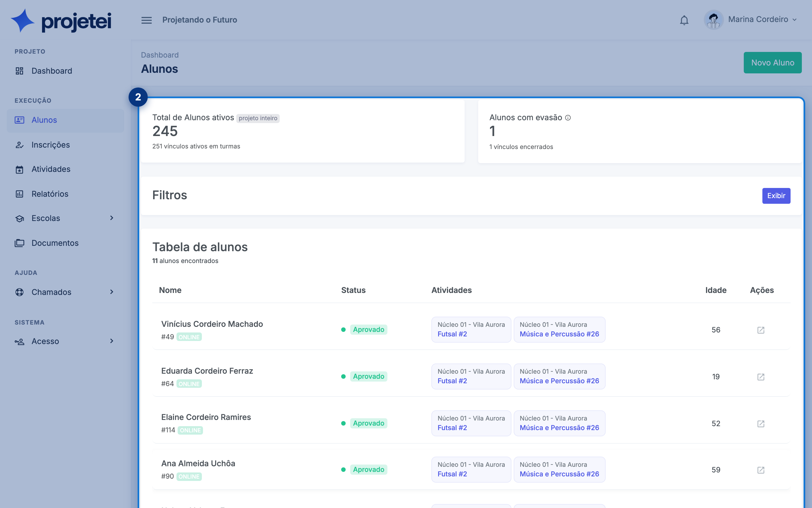Screen dimensions: 812x508
Task: Open Música e Percussão #26 for Ana
Action: [559, 474]
